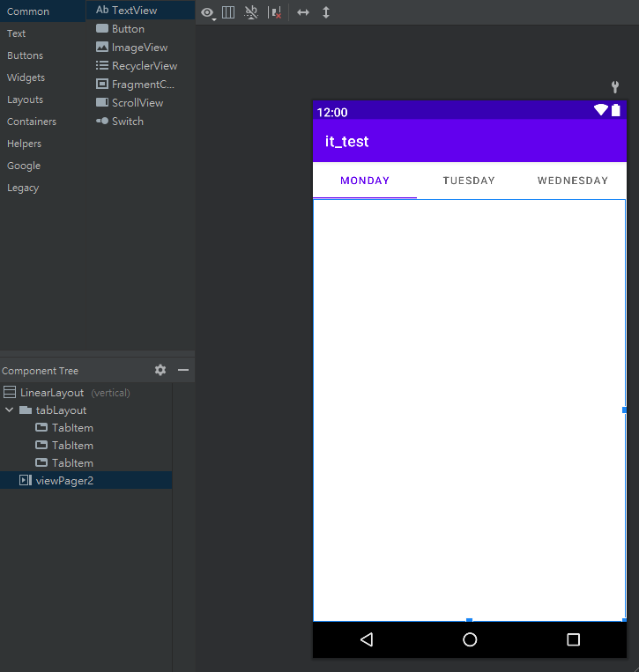Open the View Options eye dropdown
639x672 pixels.
click(x=208, y=13)
